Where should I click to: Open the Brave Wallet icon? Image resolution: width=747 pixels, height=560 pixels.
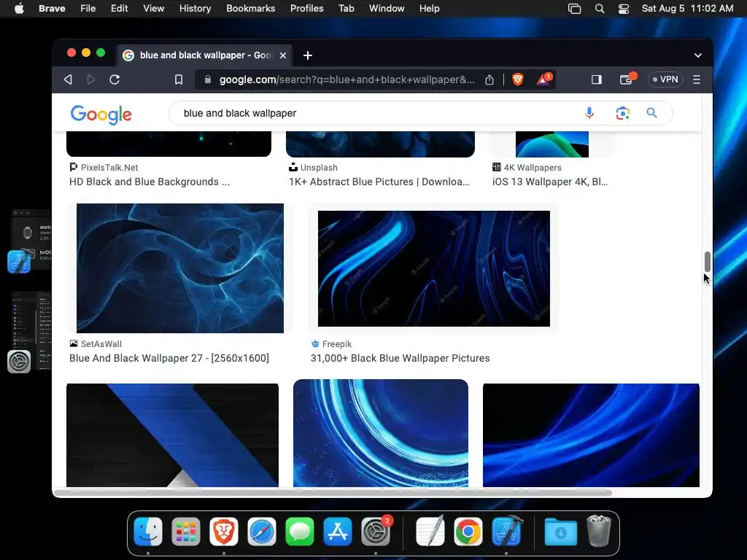click(627, 79)
